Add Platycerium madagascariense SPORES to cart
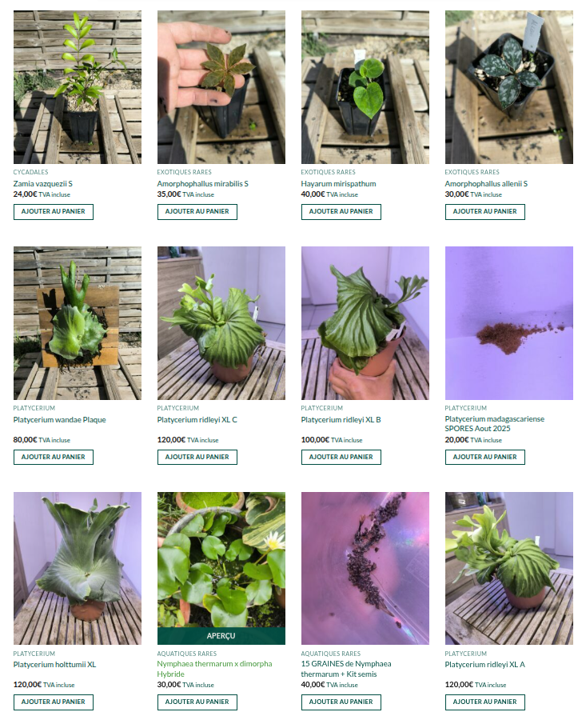Screen dimensions: 578x728 pos(484,457)
